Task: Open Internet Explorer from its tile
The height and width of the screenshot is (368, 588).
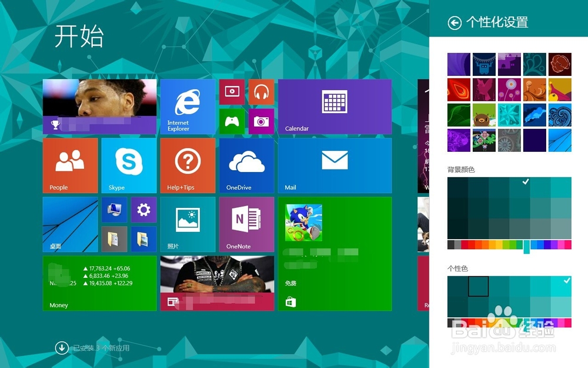Action: coord(187,107)
